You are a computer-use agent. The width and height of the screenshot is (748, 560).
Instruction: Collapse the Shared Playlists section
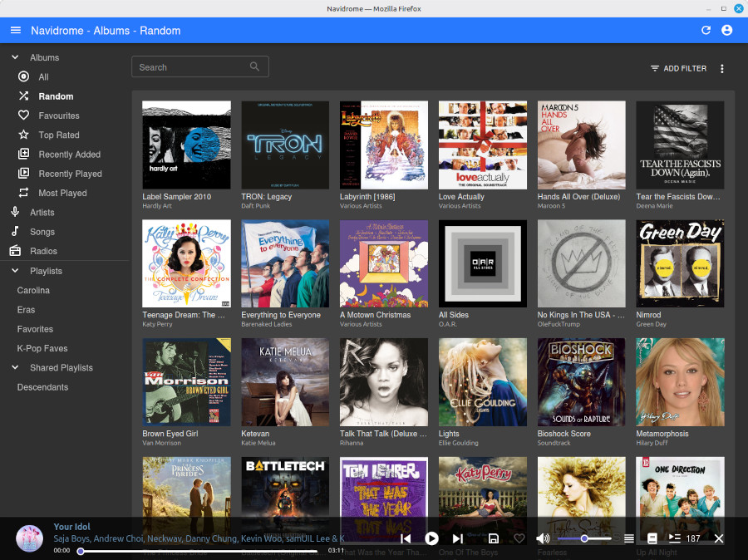coord(15,367)
